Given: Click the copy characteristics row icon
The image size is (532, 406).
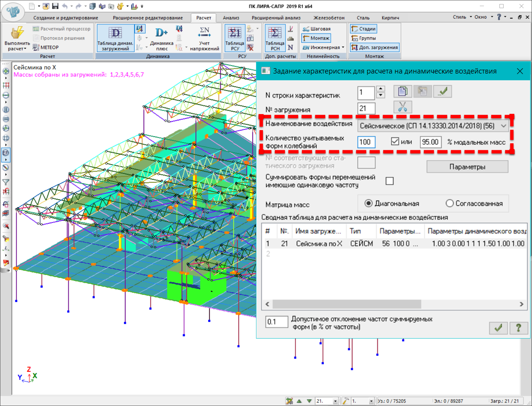Looking at the screenshot, I should pyautogui.click(x=403, y=91).
